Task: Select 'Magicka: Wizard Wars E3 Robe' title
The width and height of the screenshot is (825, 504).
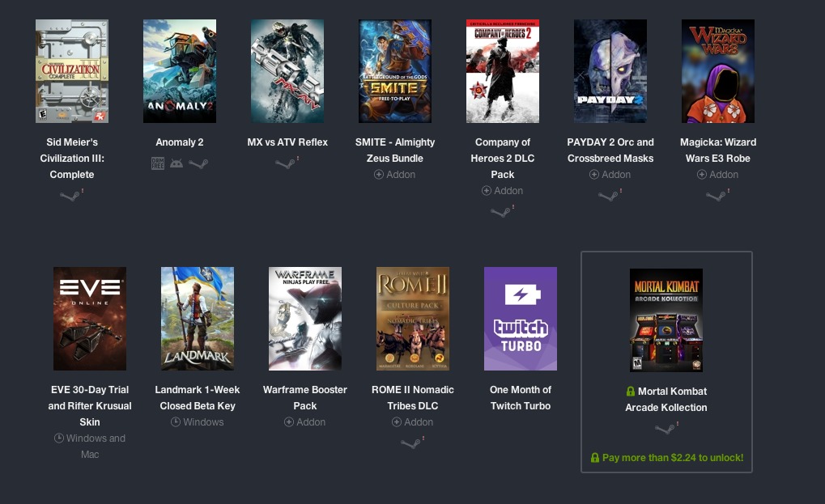Action: tap(717, 150)
